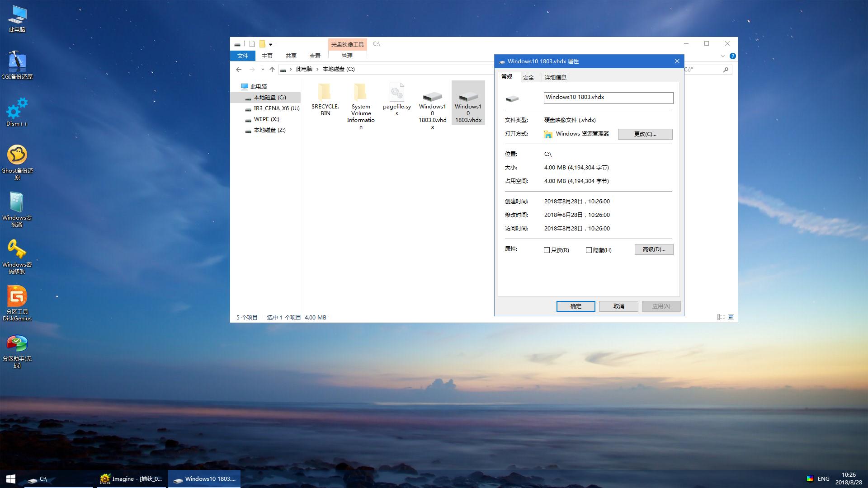
Task: Select WEPE (X:) drive in tree
Action: [262, 119]
